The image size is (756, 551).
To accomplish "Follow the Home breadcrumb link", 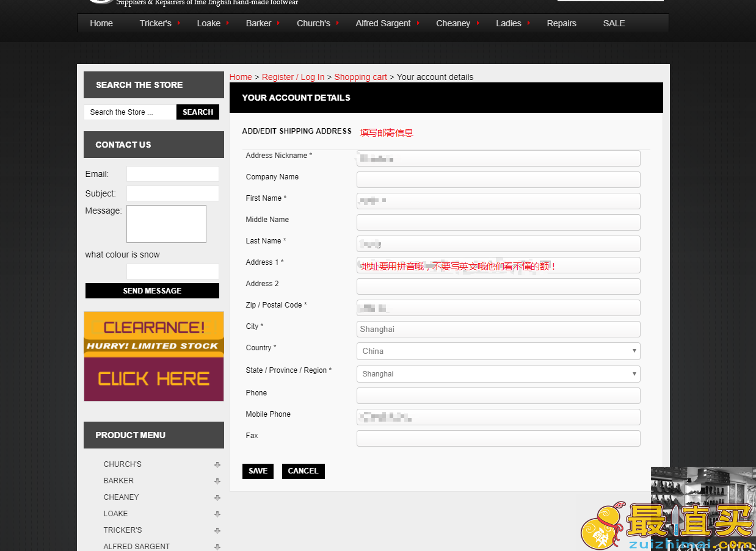I will click(x=241, y=77).
